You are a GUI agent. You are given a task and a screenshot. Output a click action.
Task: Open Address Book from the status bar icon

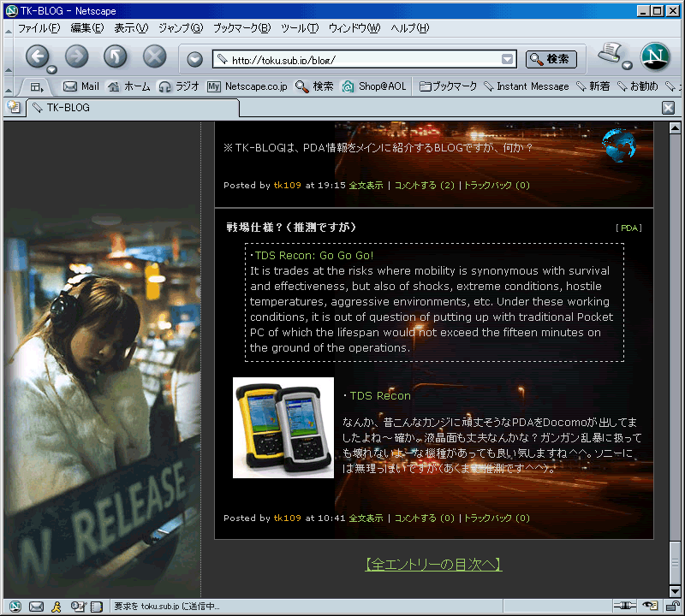tap(97, 607)
